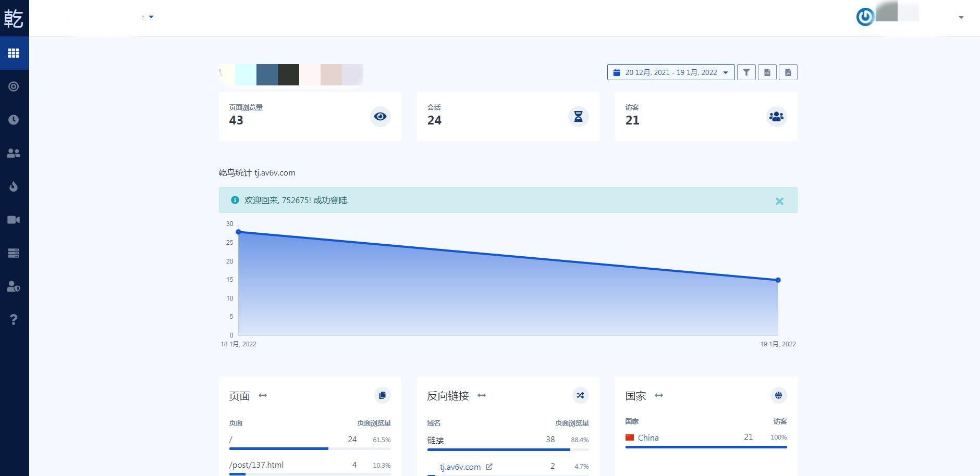980x476 pixels.
Task: Click the filter funnel button
Action: pos(746,72)
